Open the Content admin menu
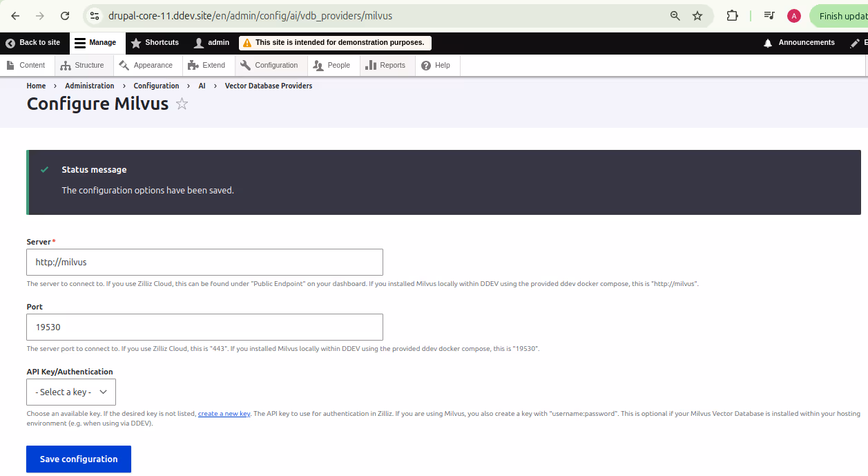The image size is (868, 476). pyautogui.click(x=26, y=66)
